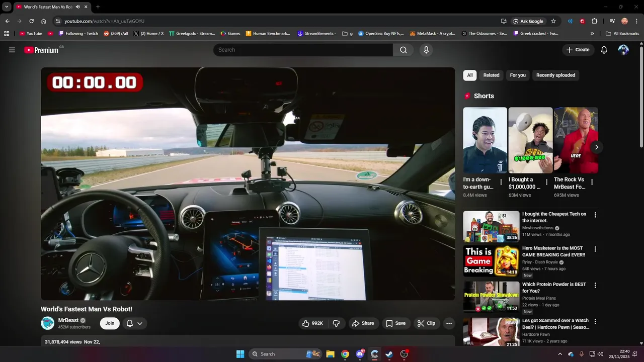Select the Related filter chip
644x362 pixels.
(x=492, y=75)
